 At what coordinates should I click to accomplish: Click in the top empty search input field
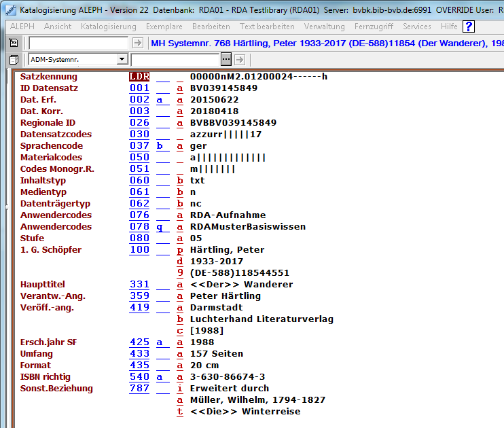[x=78, y=43]
